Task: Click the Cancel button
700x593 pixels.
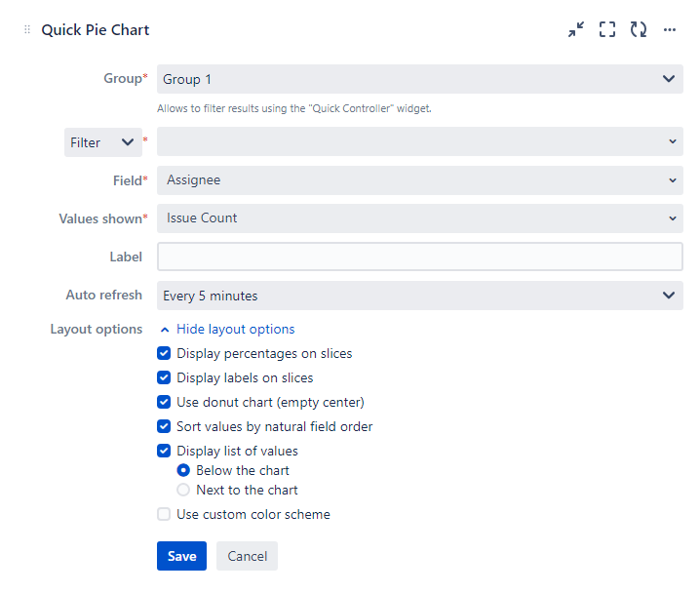Action: 247,556
